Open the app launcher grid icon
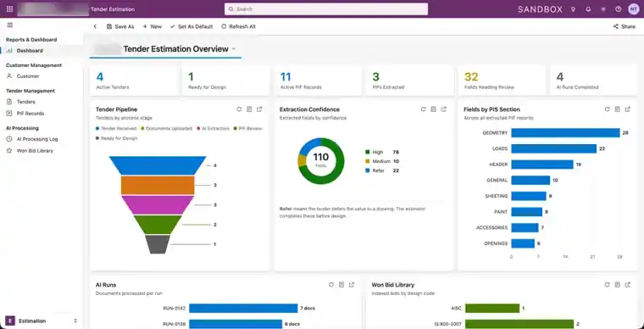 click(10, 9)
